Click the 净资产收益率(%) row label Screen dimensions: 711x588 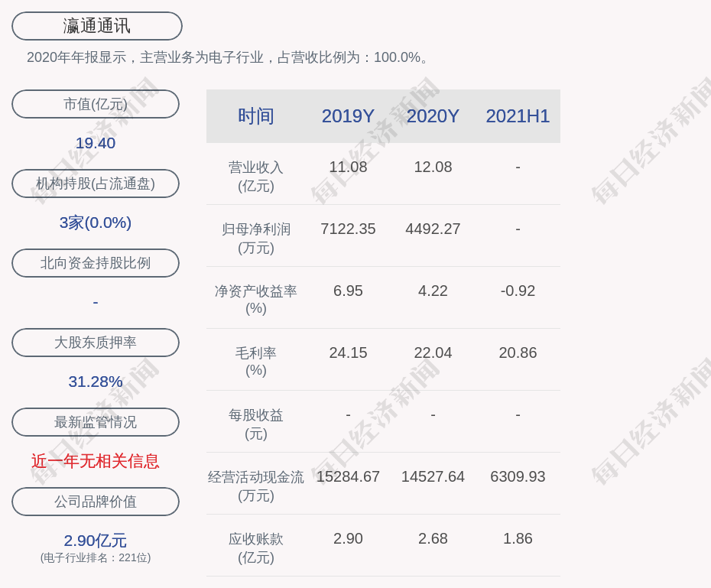pyautogui.click(x=256, y=300)
